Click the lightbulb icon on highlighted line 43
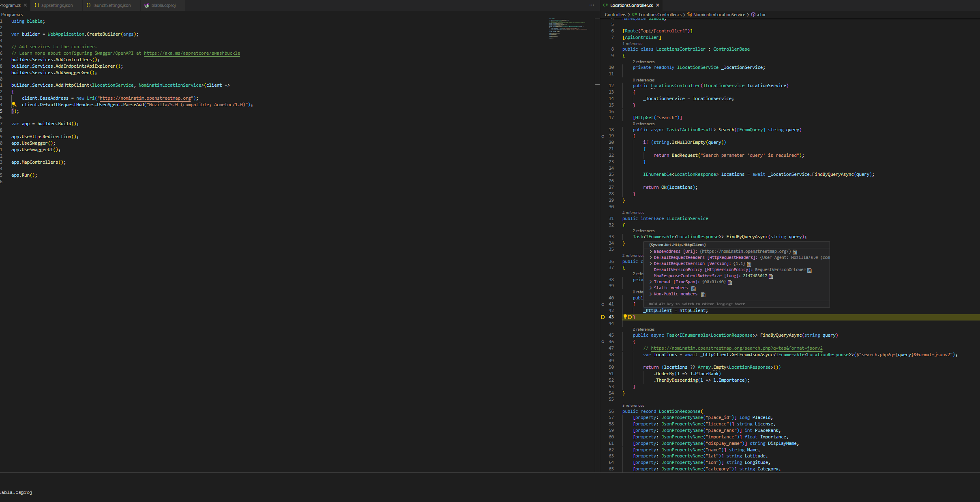Viewport: 980px width, 502px height. (625, 317)
